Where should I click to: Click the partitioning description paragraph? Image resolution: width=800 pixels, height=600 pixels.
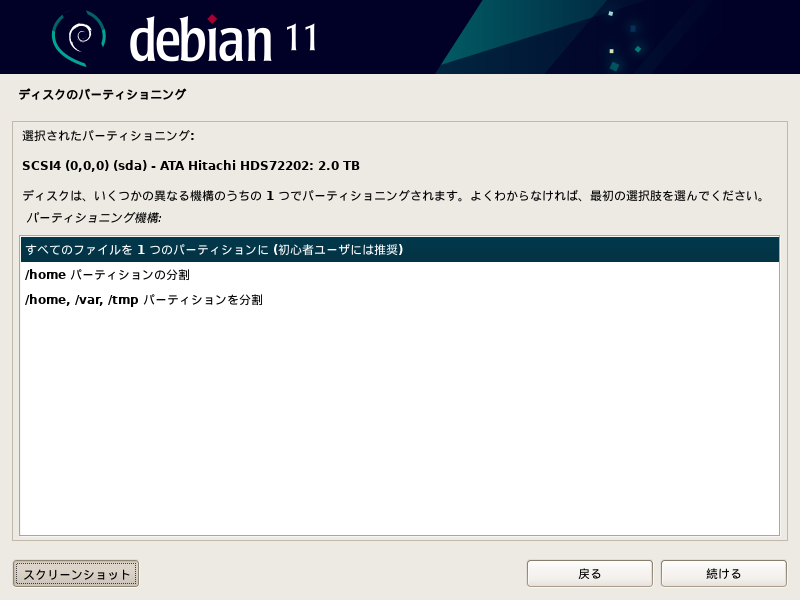tap(393, 196)
